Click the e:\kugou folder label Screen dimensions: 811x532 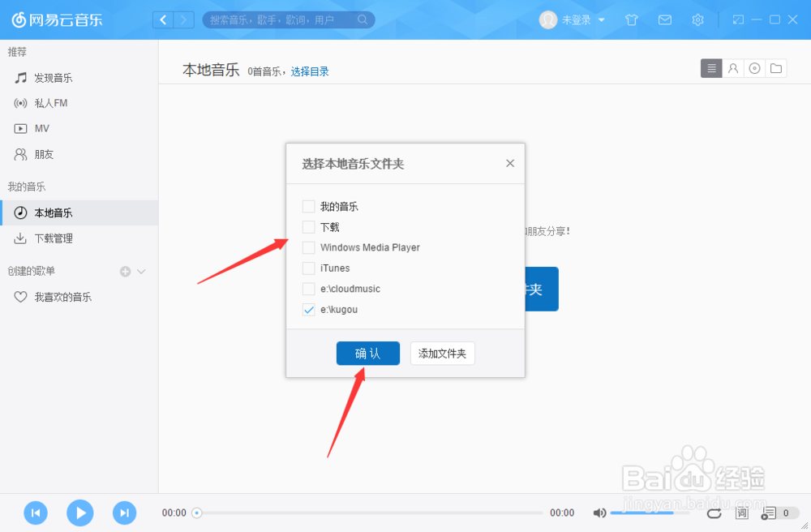coord(339,310)
